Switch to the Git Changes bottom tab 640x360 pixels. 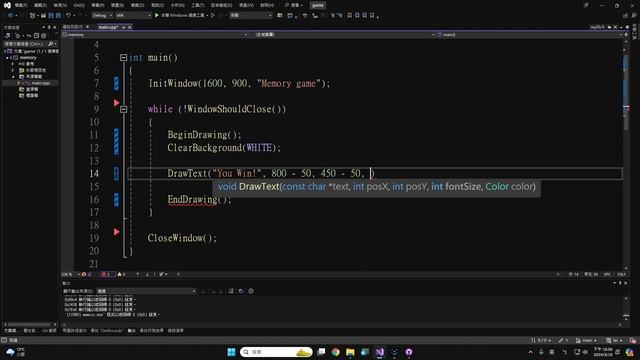click(49, 330)
